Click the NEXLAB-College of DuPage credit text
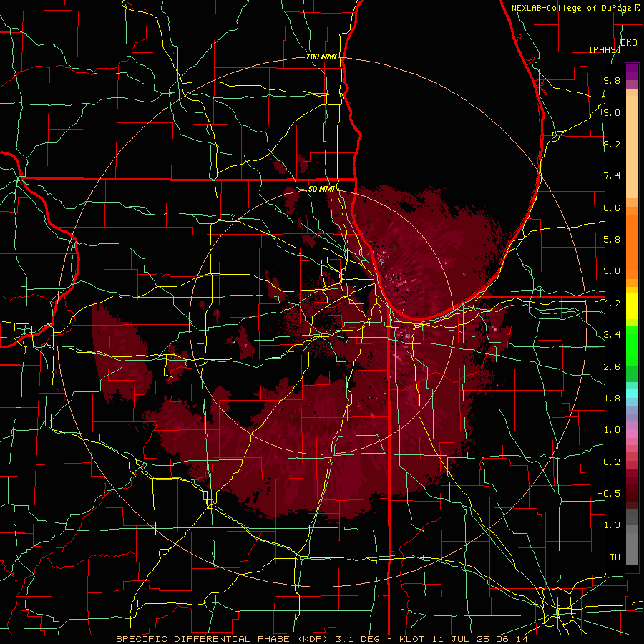This screenshot has height=644, width=644. pyautogui.click(x=572, y=8)
